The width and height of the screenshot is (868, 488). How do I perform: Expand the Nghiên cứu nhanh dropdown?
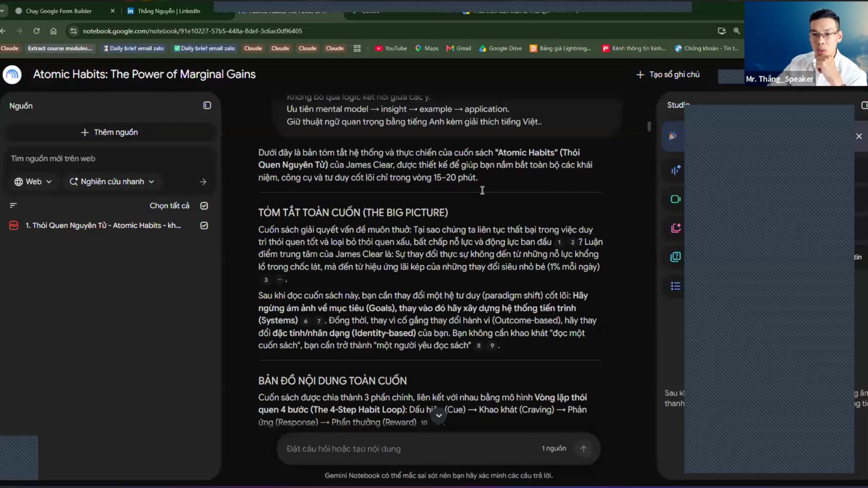pos(112,182)
